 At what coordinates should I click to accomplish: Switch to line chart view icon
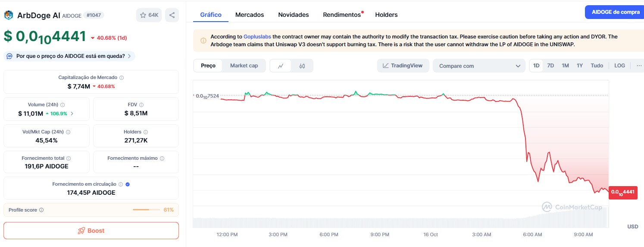(x=281, y=66)
